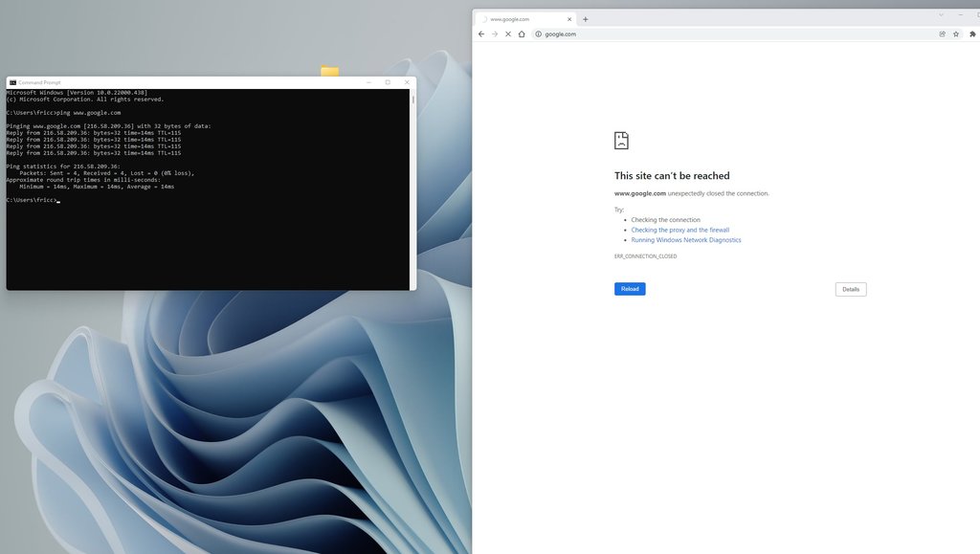Click Packets Sent Received Lost line

tap(107, 173)
